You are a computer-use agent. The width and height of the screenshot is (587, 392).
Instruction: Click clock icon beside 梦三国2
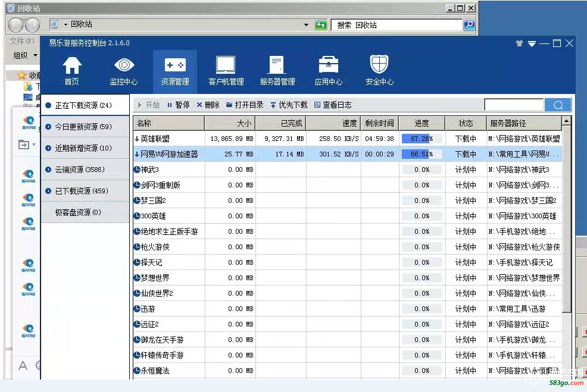(x=137, y=200)
